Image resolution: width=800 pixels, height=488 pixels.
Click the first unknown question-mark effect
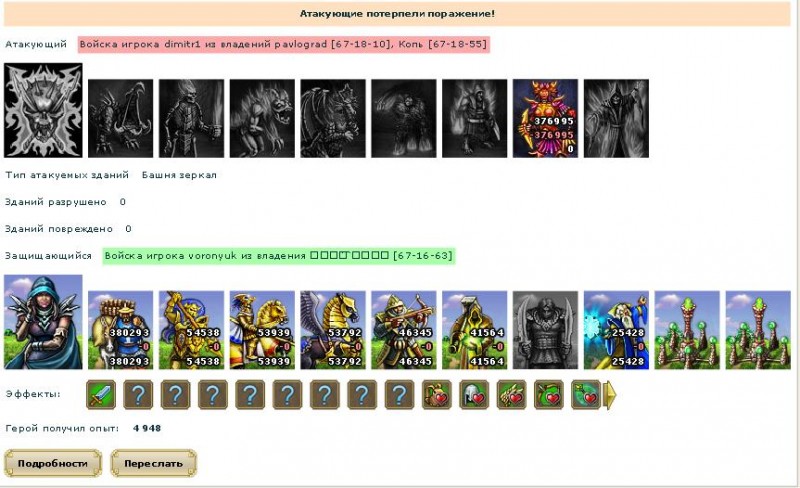138,395
